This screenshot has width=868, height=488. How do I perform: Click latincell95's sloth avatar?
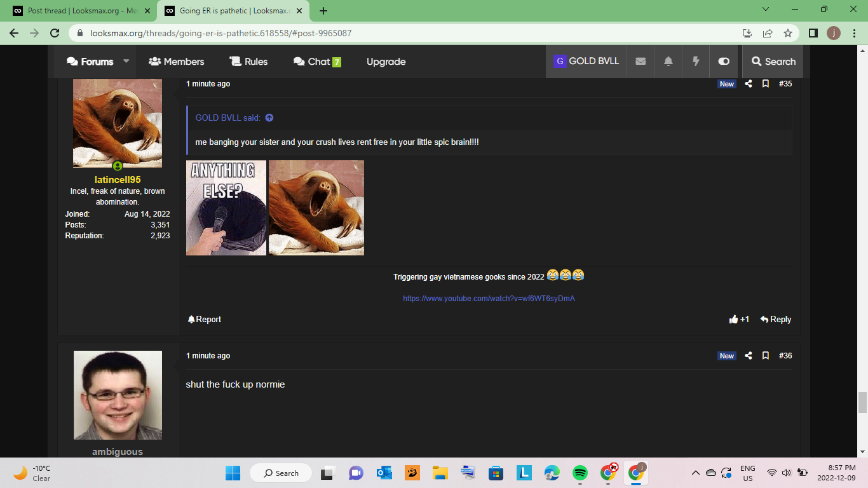pos(118,123)
